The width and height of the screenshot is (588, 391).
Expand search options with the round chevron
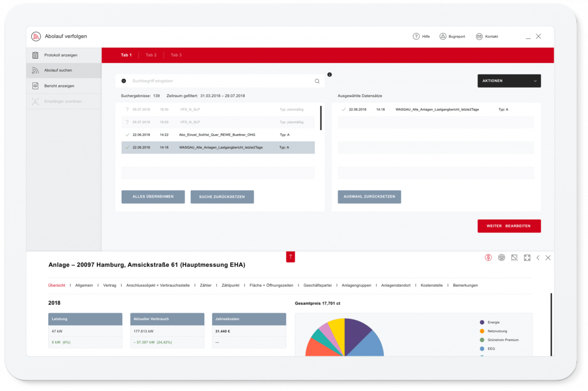coord(124,81)
